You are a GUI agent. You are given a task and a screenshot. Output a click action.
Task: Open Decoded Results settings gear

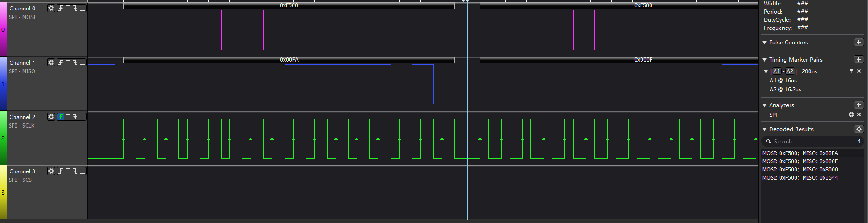[858, 129]
